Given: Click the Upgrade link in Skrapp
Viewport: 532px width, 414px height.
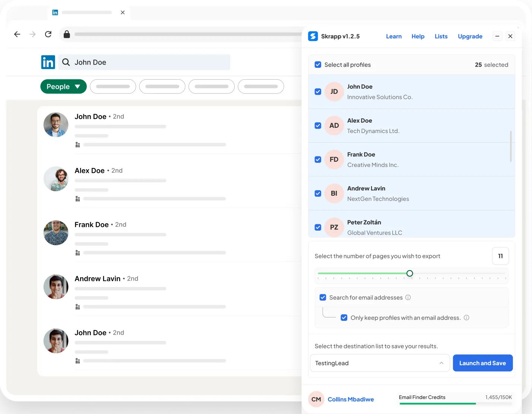Looking at the screenshot, I should pyautogui.click(x=470, y=36).
